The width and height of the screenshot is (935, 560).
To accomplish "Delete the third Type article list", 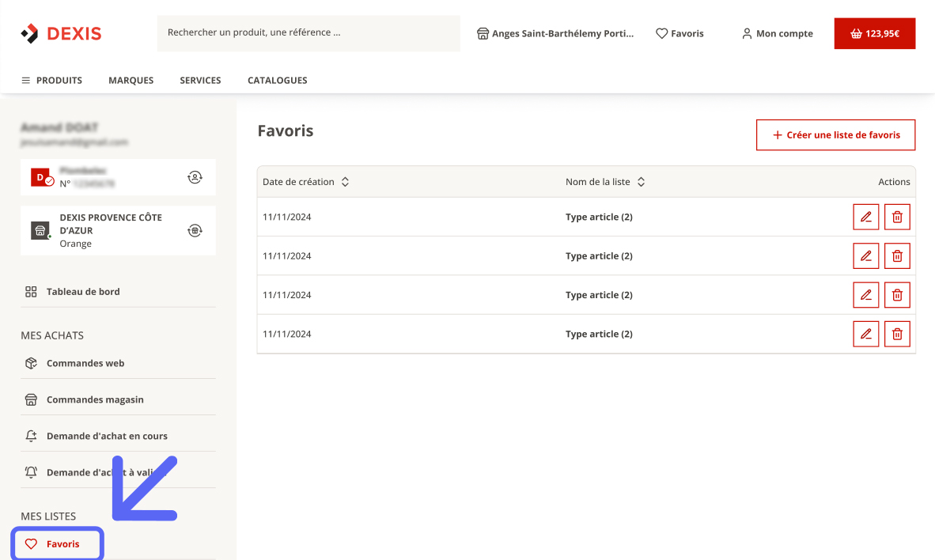I will tap(897, 295).
